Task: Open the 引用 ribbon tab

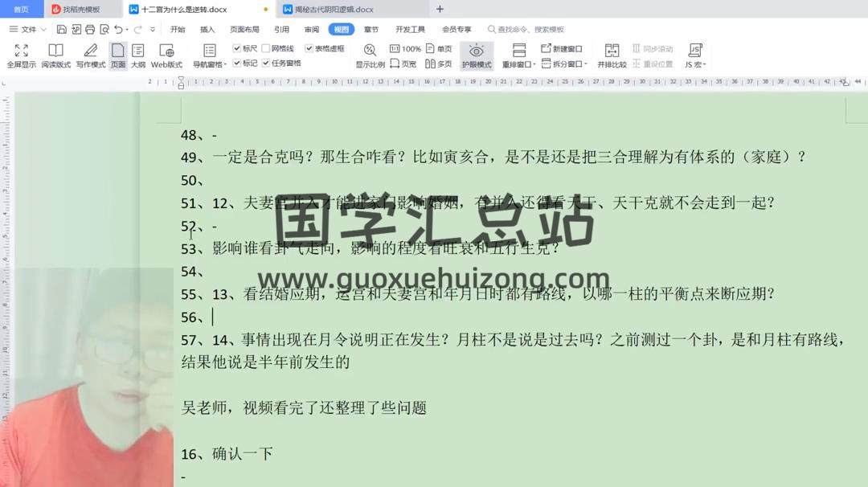Action: click(x=281, y=29)
